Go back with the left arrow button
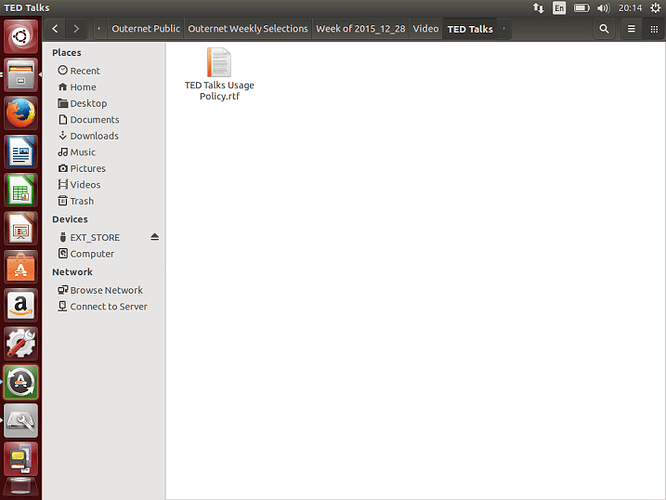666x500 pixels. coord(55,29)
